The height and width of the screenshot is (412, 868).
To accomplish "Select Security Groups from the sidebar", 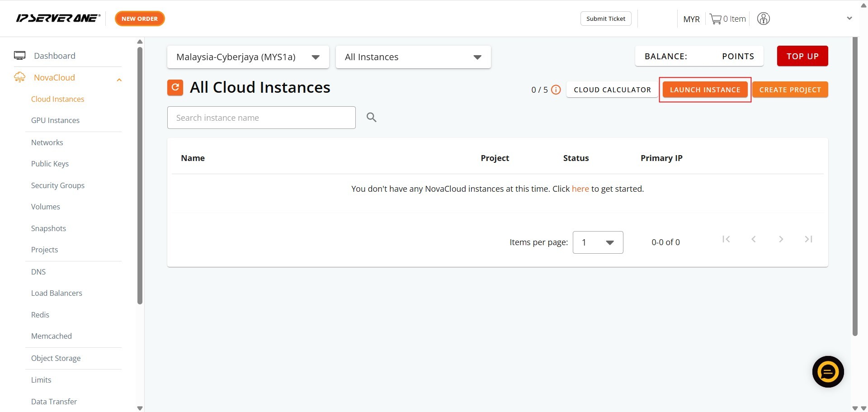I will click(x=57, y=185).
